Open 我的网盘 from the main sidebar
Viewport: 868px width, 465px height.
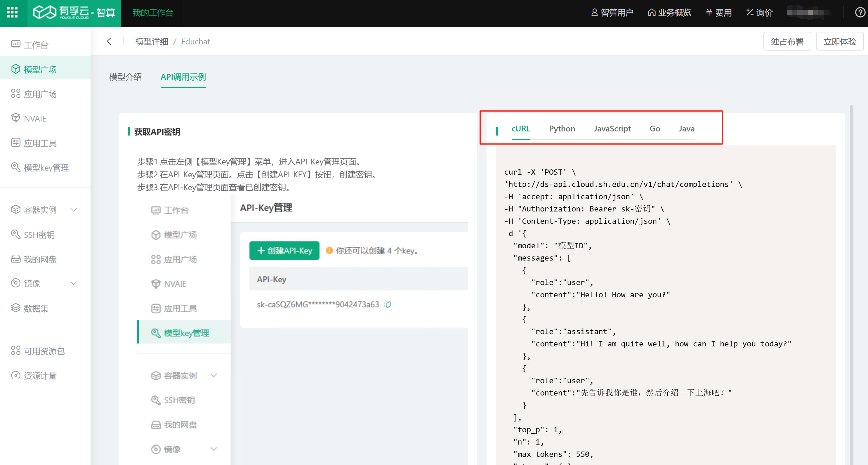pos(40,259)
